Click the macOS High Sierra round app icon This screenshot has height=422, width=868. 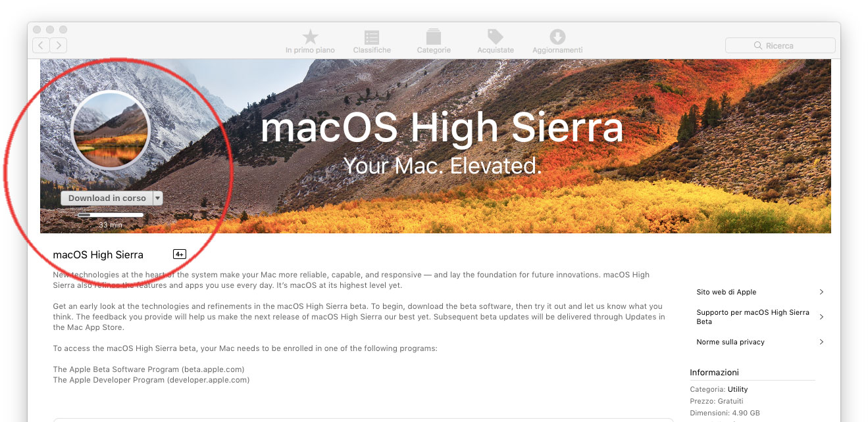coord(111,130)
